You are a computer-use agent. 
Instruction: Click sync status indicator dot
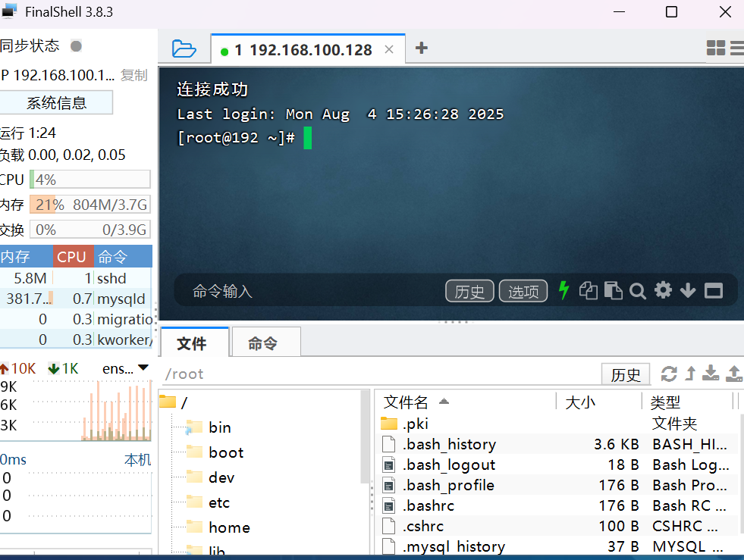click(x=76, y=45)
